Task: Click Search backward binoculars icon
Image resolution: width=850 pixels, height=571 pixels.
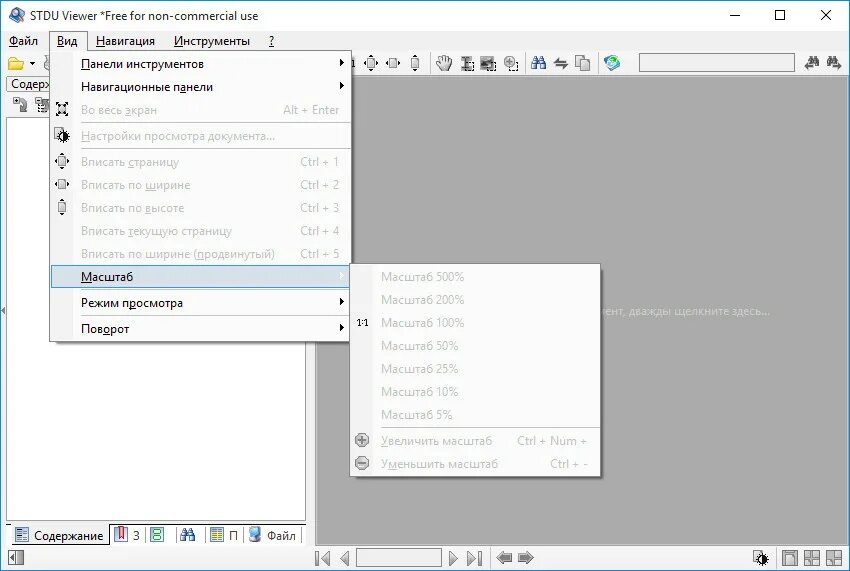Action: [812, 63]
